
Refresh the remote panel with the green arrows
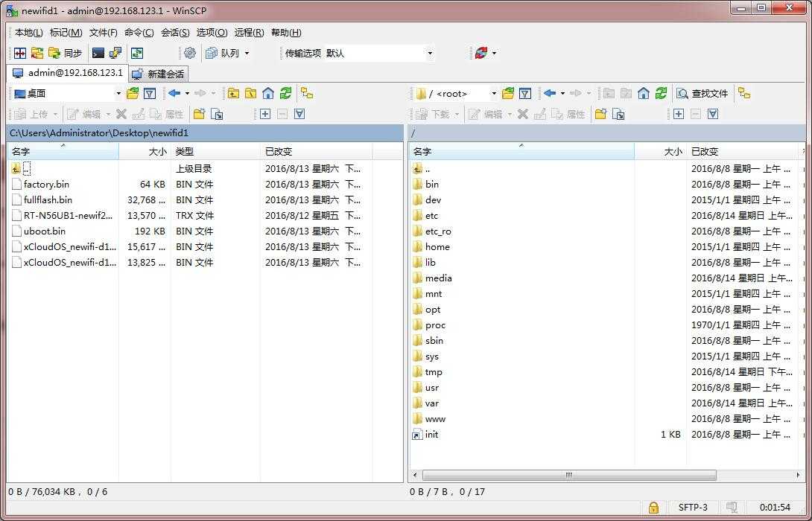click(x=661, y=94)
